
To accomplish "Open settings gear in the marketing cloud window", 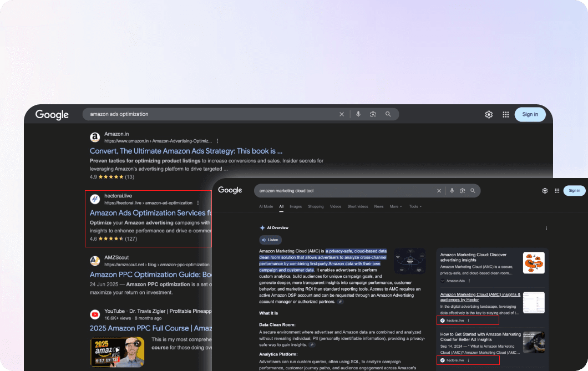I will (x=545, y=191).
